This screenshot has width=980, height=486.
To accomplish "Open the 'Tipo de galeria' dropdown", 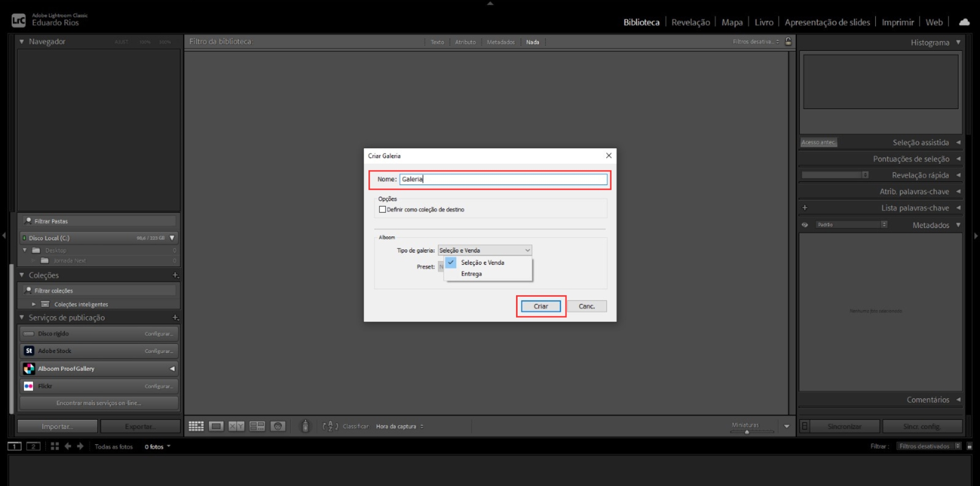I will tap(484, 250).
